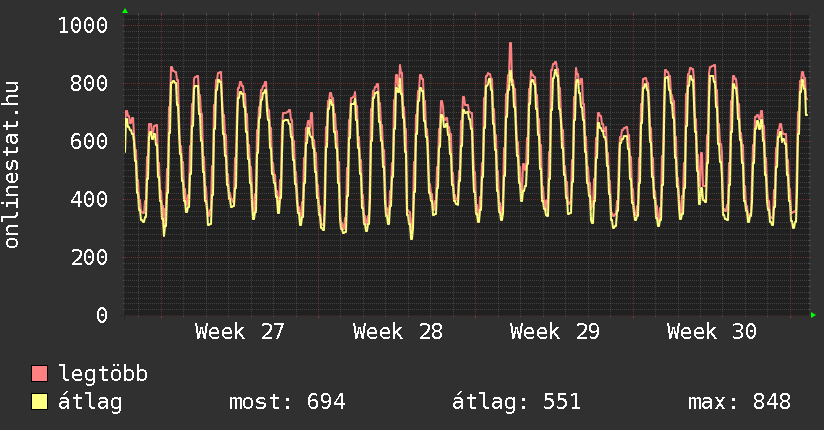Click the 800 y-axis value
Image resolution: width=824 pixels, height=430 pixels.
89,83
